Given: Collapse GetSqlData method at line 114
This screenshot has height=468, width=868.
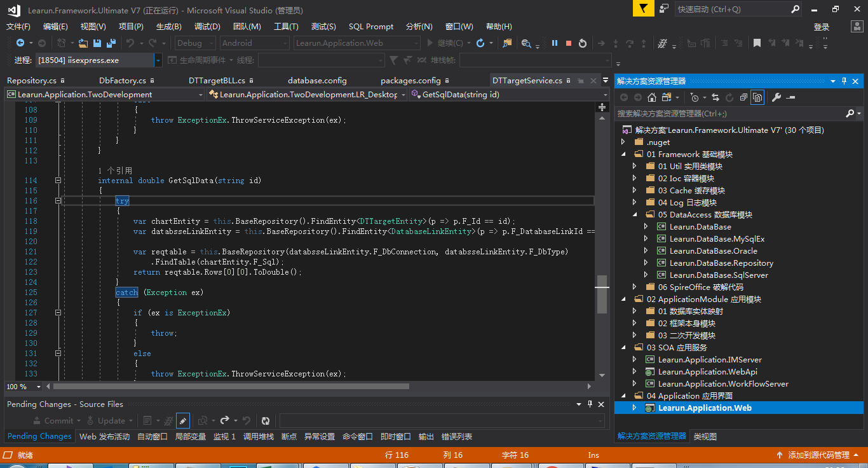Looking at the screenshot, I should (x=58, y=181).
